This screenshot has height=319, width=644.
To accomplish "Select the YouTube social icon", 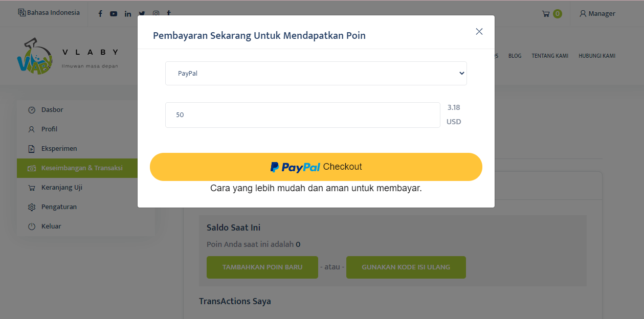I will [x=114, y=13].
